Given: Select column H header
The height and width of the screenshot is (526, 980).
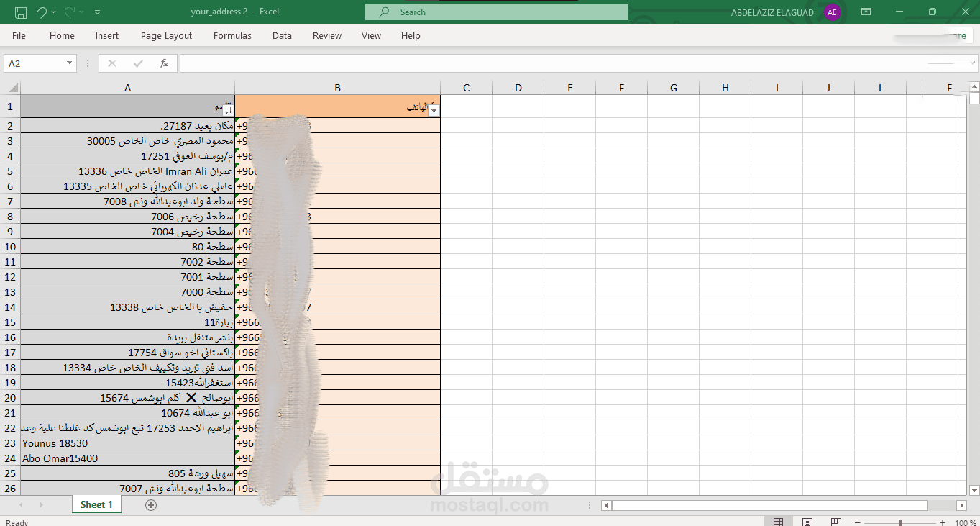Looking at the screenshot, I should click(725, 88).
